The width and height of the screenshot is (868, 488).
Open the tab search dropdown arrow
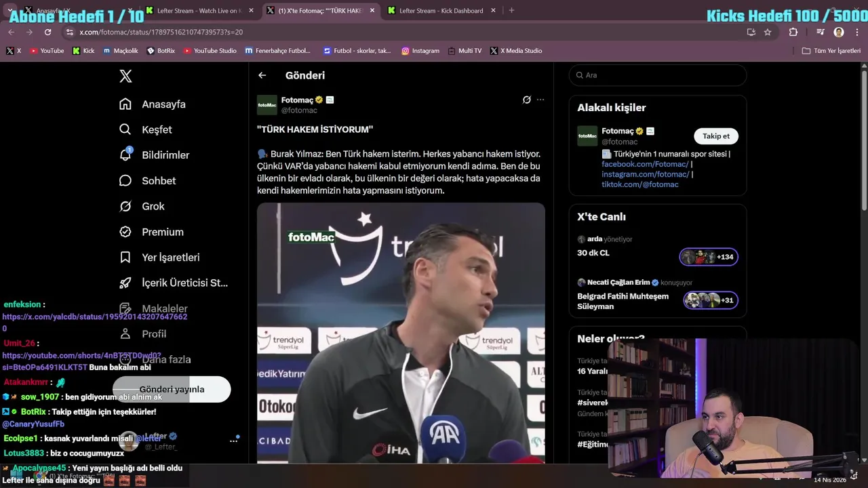click(10, 11)
